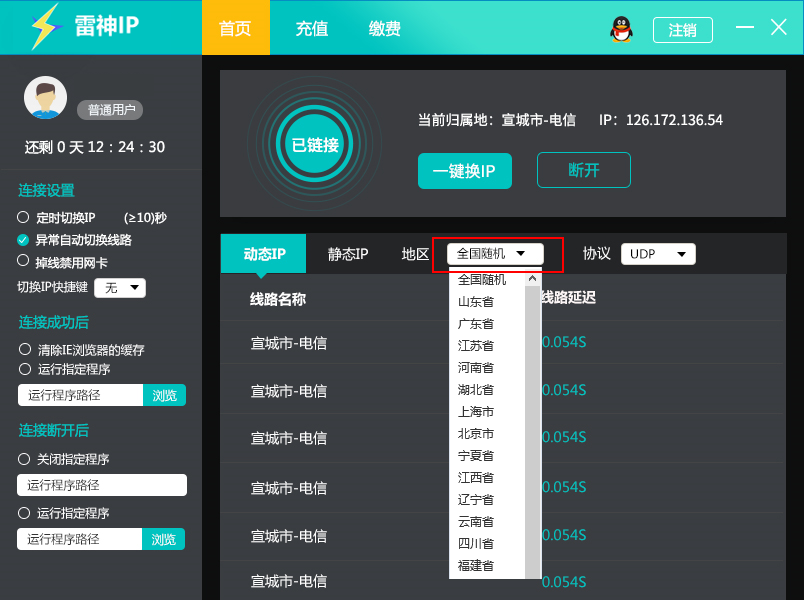This screenshot has width=804, height=600.
Task: Close the 雷神IP window
Action: tap(778, 27)
